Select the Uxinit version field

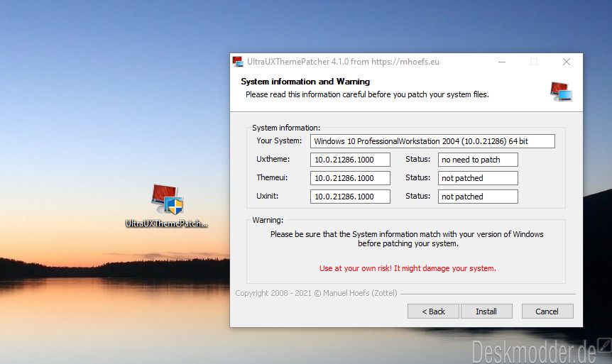[350, 197]
